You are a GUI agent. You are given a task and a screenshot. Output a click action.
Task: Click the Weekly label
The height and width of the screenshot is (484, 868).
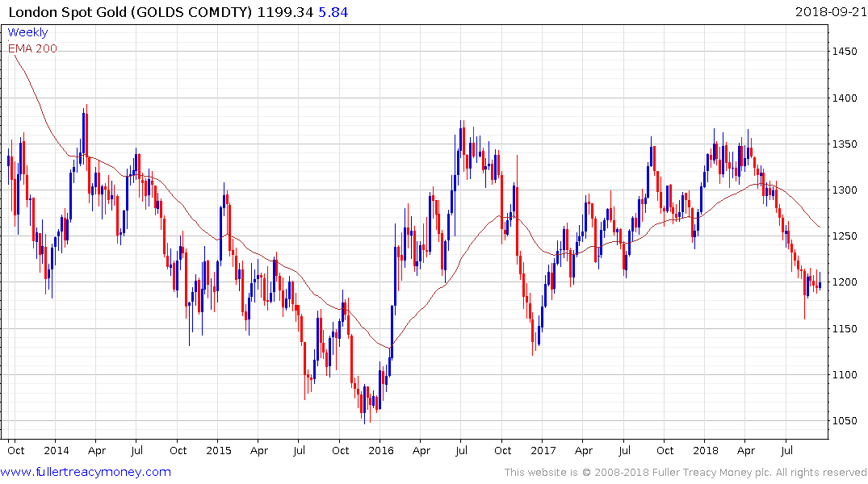[27, 32]
